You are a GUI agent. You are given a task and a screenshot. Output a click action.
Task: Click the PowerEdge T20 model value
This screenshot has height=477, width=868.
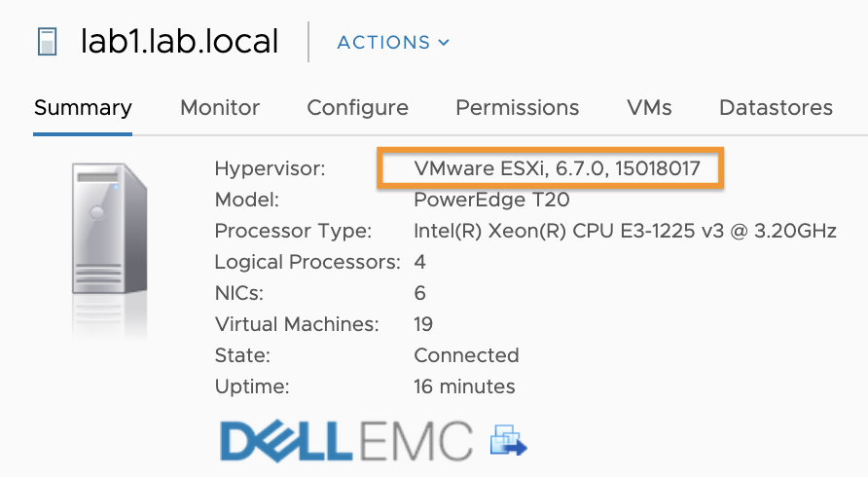pyautogui.click(x=491, y=200)
